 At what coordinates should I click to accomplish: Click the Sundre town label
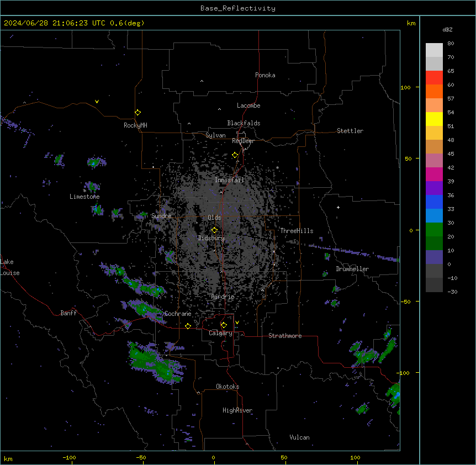[161, 216]
